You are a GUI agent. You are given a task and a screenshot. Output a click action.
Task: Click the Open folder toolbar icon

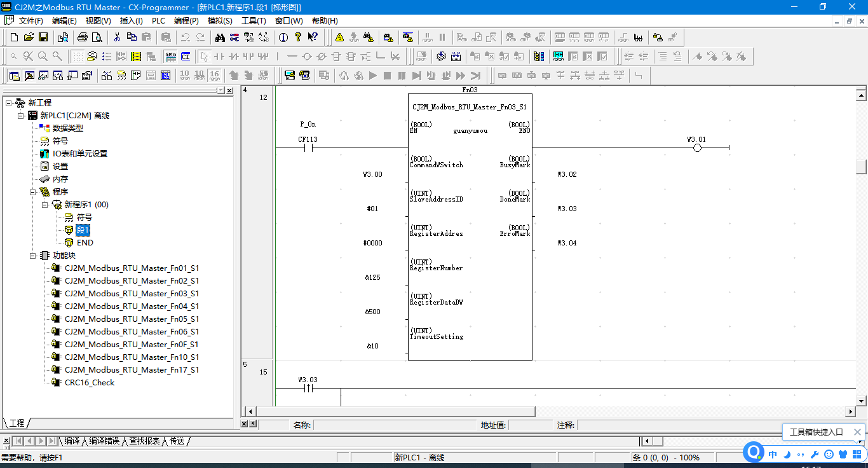[x=29, y=38]
